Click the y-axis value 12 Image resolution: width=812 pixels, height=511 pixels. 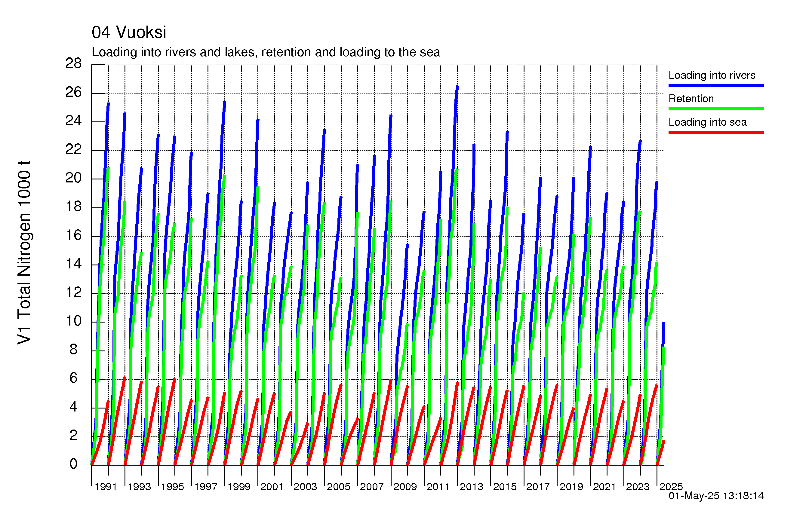[x=73, y=292]
